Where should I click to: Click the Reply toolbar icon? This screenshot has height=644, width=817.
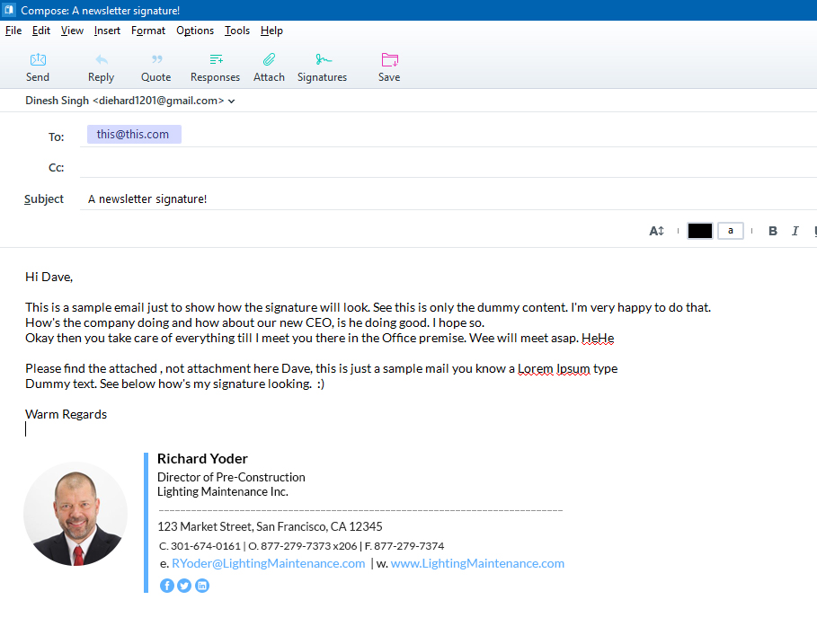coord(101,60)
